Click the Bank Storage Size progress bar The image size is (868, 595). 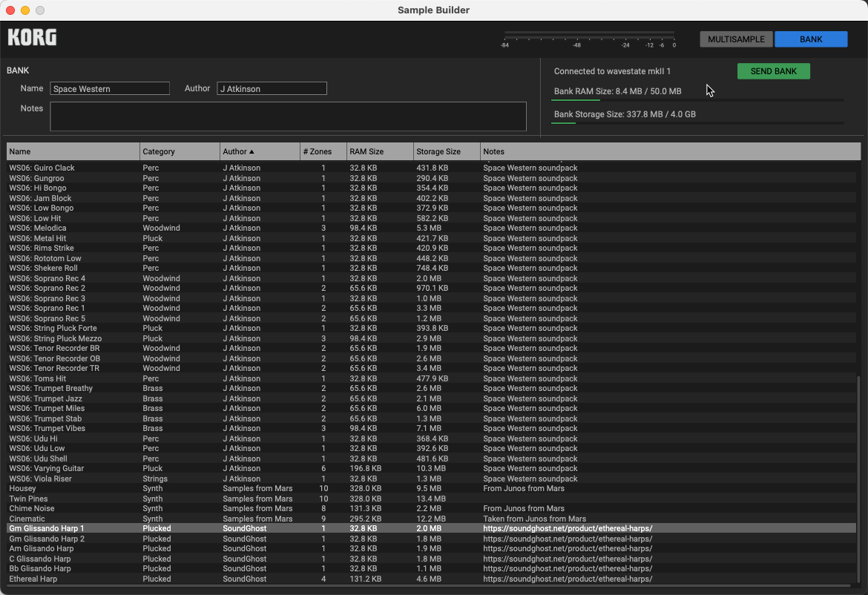click(697, 123)
